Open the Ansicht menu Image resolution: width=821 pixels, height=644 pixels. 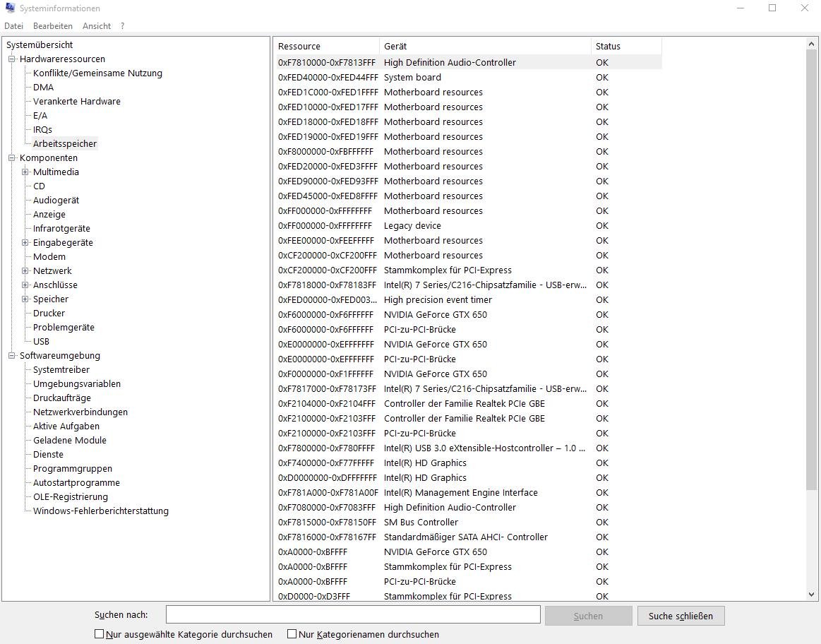(97, 25)
